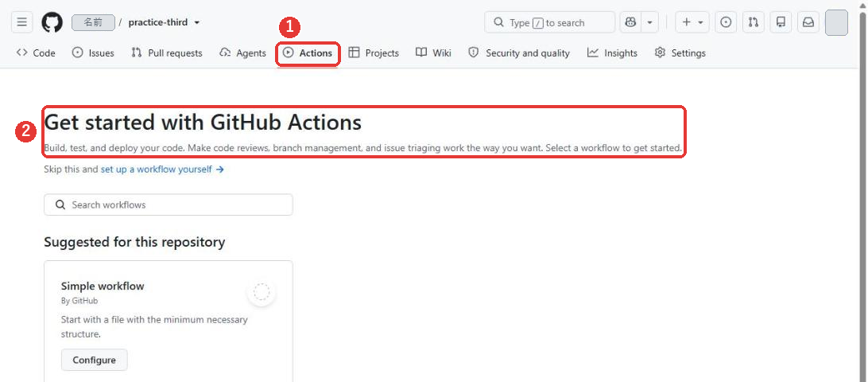The width and height of the screenshot is (868, 382).
Task: Expand the Copilot dropdown arrow
Action: click(x=650, y=22)
